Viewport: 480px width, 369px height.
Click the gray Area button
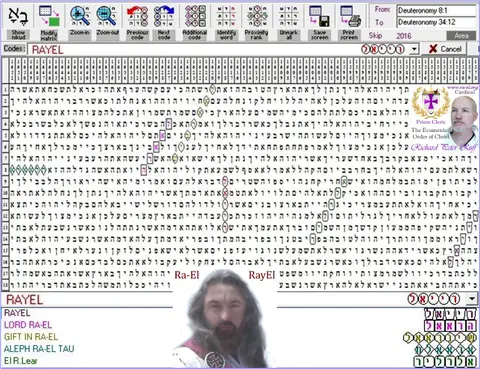tap(461, 36)
